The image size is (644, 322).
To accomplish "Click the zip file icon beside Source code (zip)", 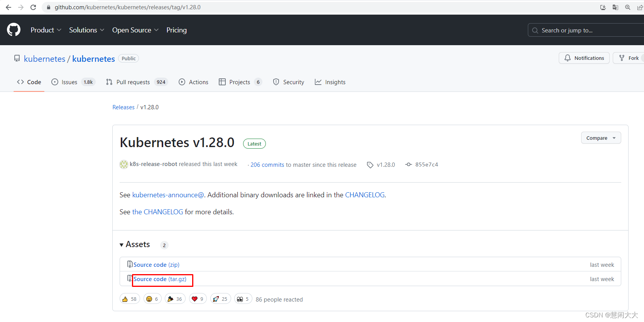I will [130, 264].
